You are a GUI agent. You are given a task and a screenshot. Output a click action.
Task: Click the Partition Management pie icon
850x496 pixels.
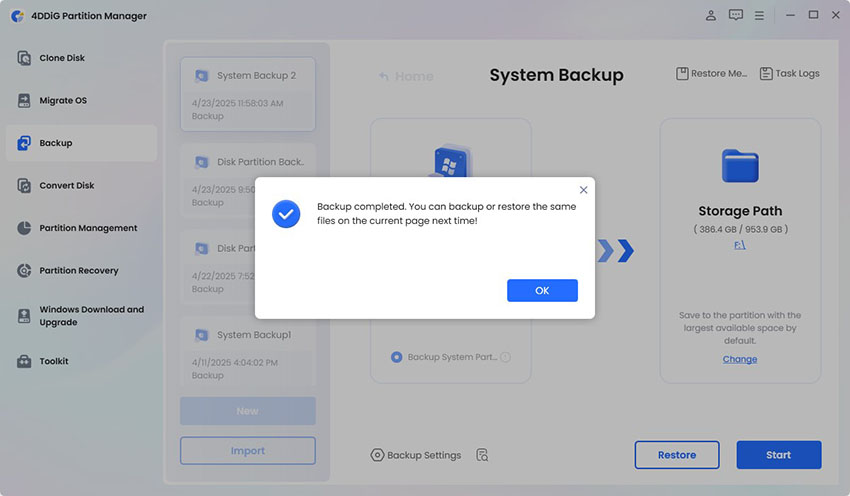coord(24,228)
